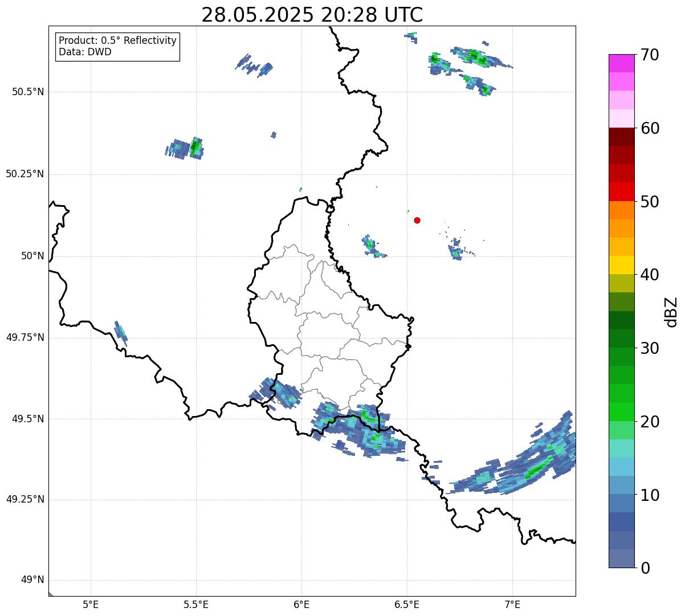The height and width of the screenshot is (616, 685).
Task: Click the 50.5°N latitude label
Action: pyautogui.click(x=28, y=92)
